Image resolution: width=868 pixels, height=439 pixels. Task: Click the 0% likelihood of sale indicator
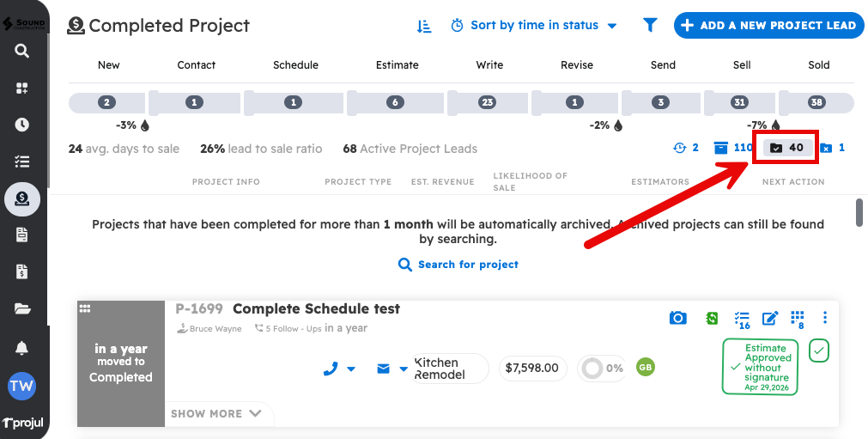coord(601,368)
